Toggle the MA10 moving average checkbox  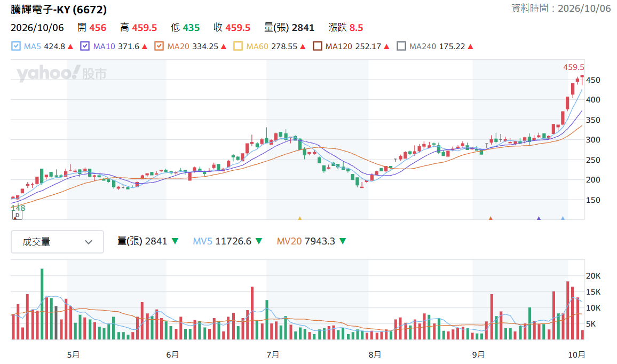[85, 46]
